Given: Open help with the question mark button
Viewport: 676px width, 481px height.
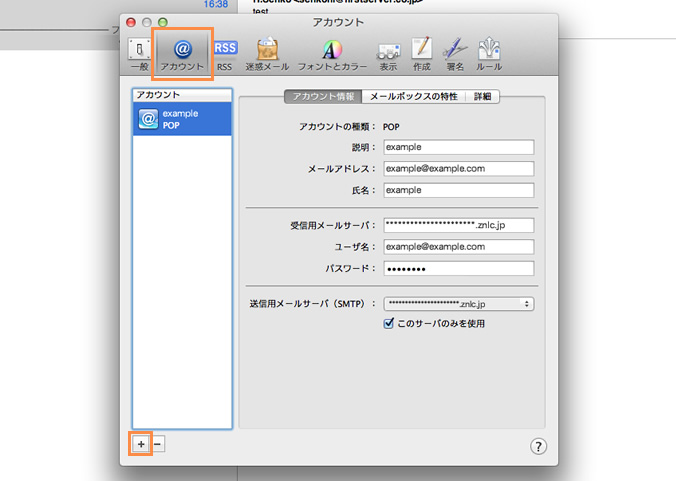Looking at the screenshot, I should point(538,446).
